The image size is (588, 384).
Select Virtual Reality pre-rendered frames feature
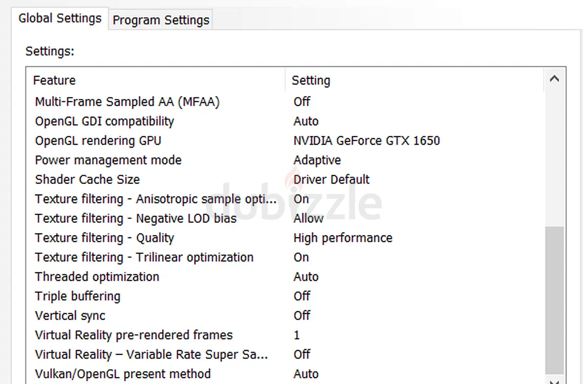[134, 335]
